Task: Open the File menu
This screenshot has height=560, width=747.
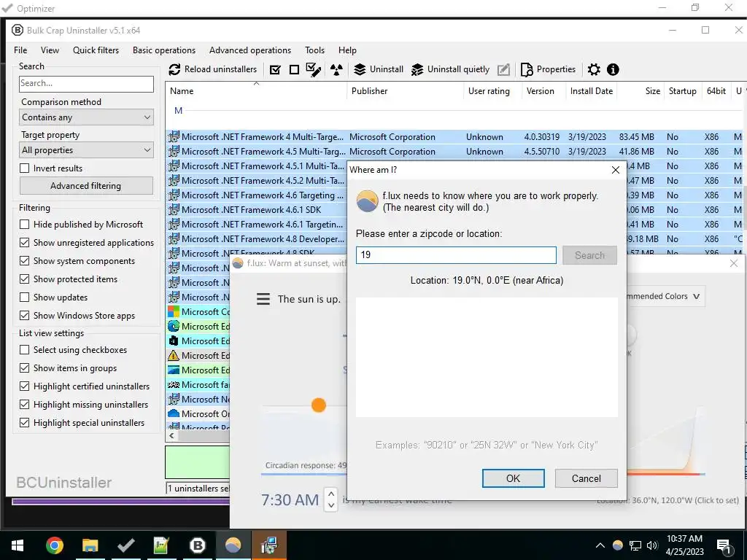Action: (x=20, y=50)
